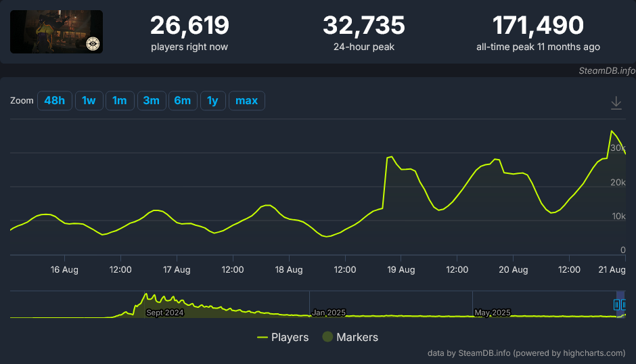Click the May 2025 label in navigator
The height and width of the screenshot is (364, 636).
point(493,313)
